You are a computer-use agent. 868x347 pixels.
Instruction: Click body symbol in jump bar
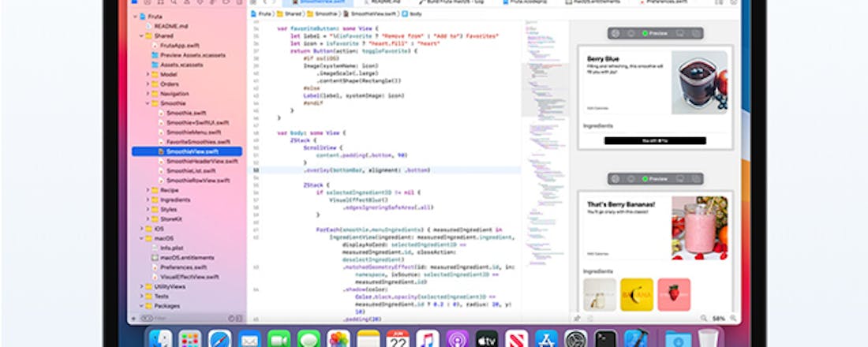point(411,14)
